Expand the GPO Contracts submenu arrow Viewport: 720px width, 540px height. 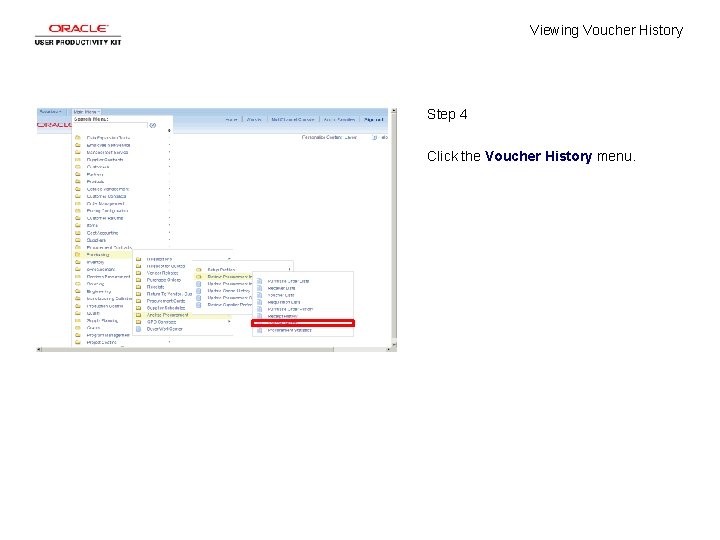pyautogui.click(x=229, y=322)
